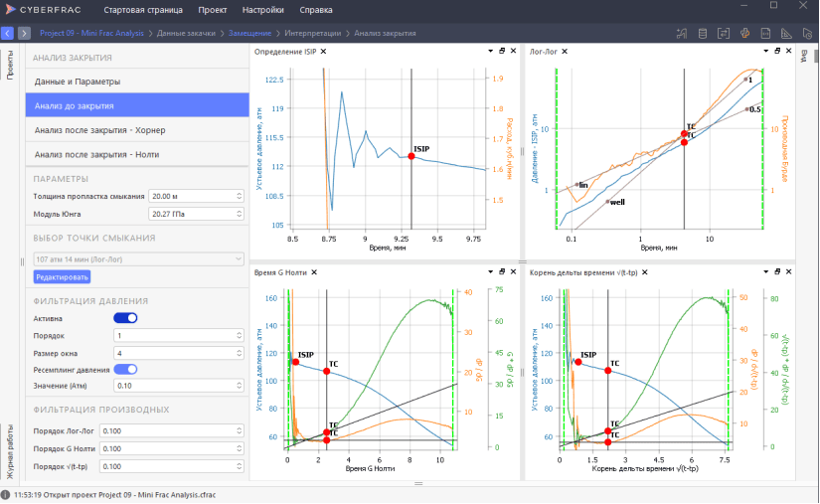Toggle the Ресемплинг давления switch
This screenshot has width=820, height=504.
125,369
